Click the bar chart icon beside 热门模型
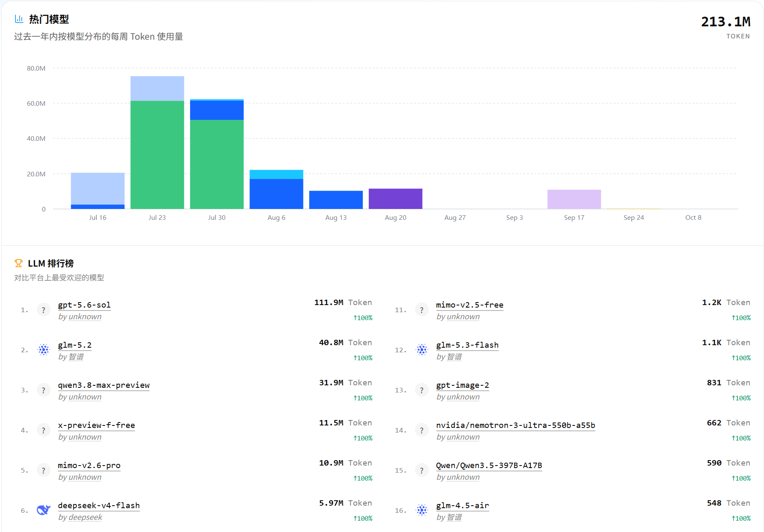Screen dimensions: 764x532 coord(19,19)
